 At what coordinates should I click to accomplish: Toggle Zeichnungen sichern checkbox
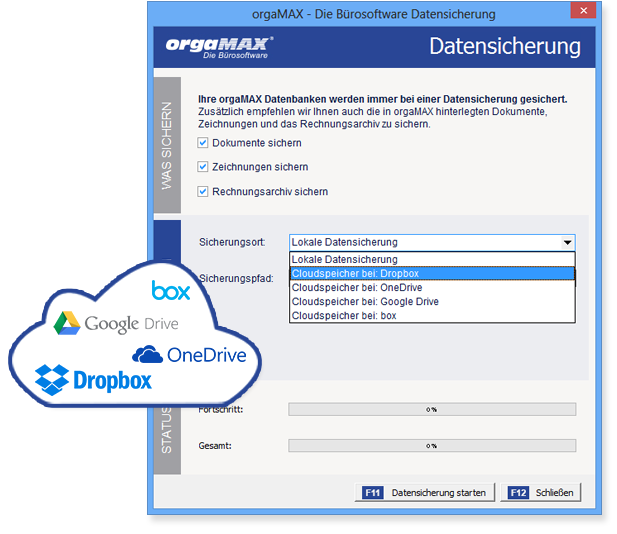[x=203, y=167]
